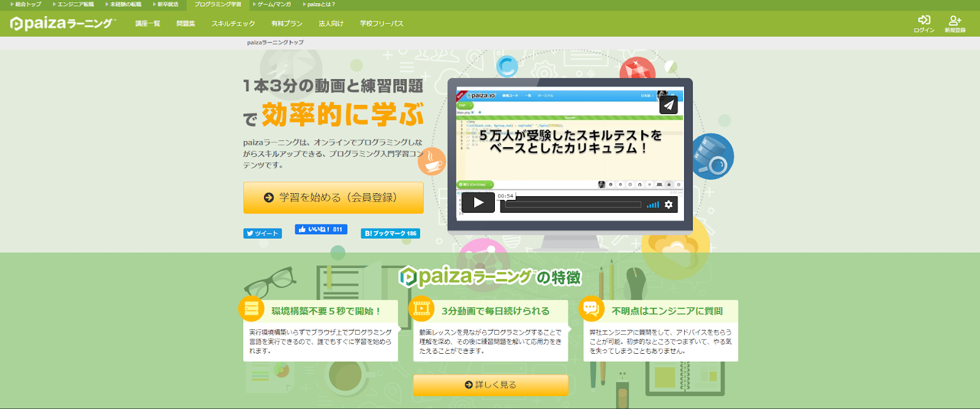Click the 1本3分の動画と練習問題 headline
980x409 pixels.
click(333, 86)
